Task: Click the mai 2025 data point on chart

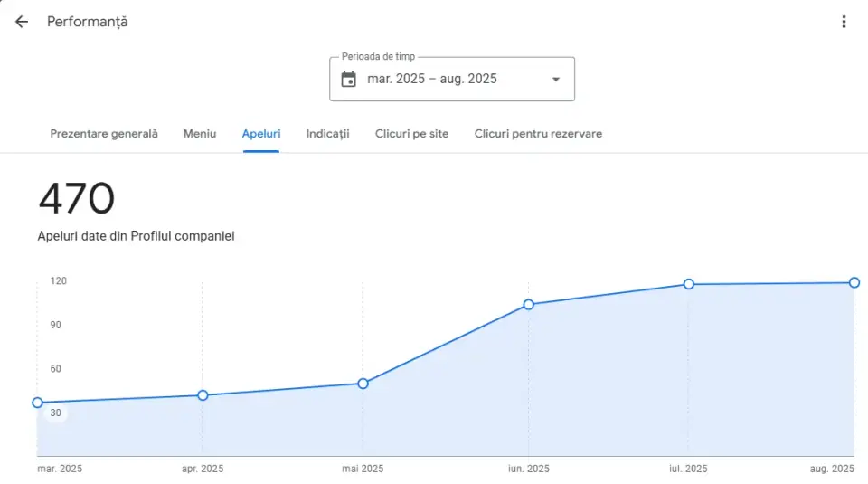Action: (363, 384)
